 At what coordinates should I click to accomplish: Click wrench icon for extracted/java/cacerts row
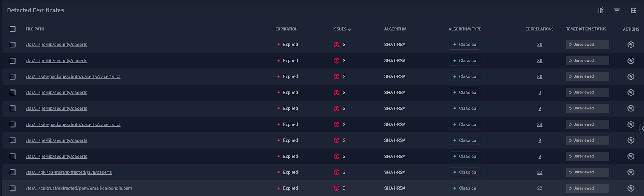[x=631, y=172]
